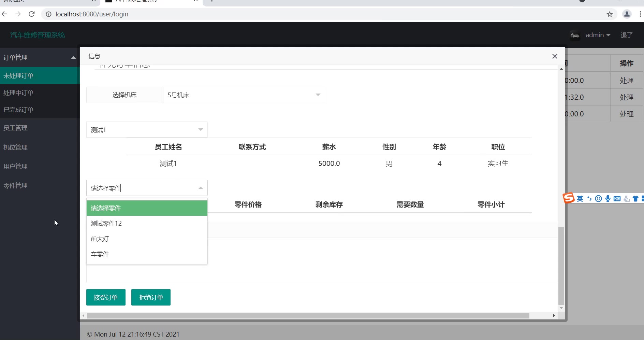The image size is (644, 340).
Task: Click the 信息 dialog title
Action: pyautogui.click(x=94, y=56)
